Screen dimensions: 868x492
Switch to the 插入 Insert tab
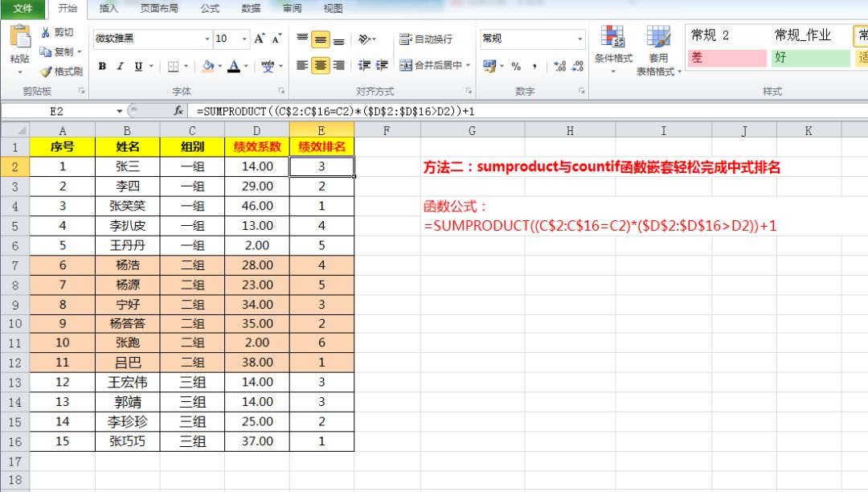108,8
